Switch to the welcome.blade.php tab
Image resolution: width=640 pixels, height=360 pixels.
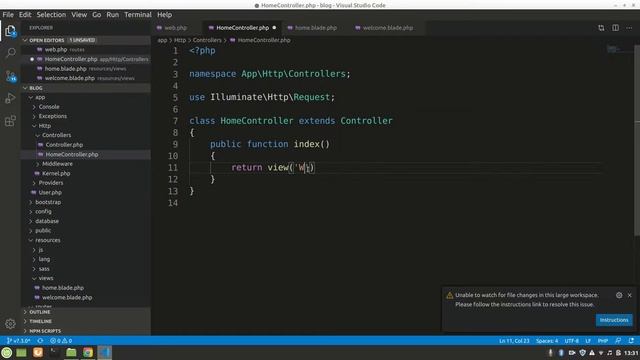387,28
